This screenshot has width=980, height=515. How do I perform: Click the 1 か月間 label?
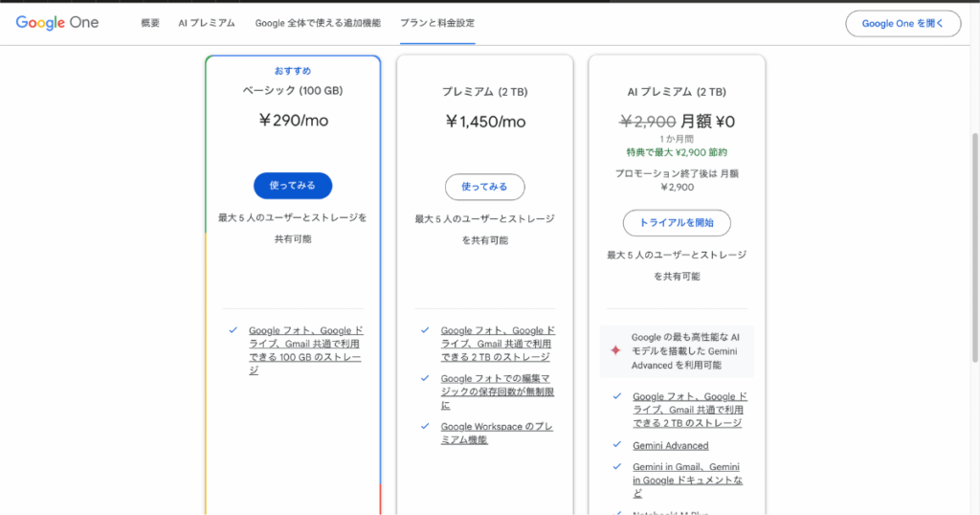(x=677, y=139)
